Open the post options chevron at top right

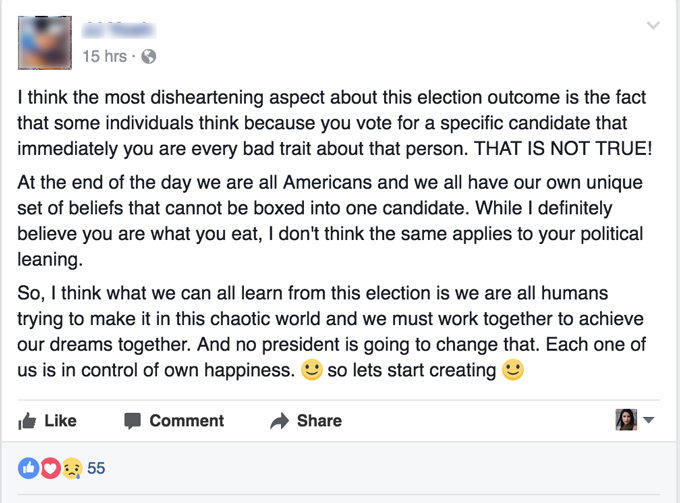653,26
